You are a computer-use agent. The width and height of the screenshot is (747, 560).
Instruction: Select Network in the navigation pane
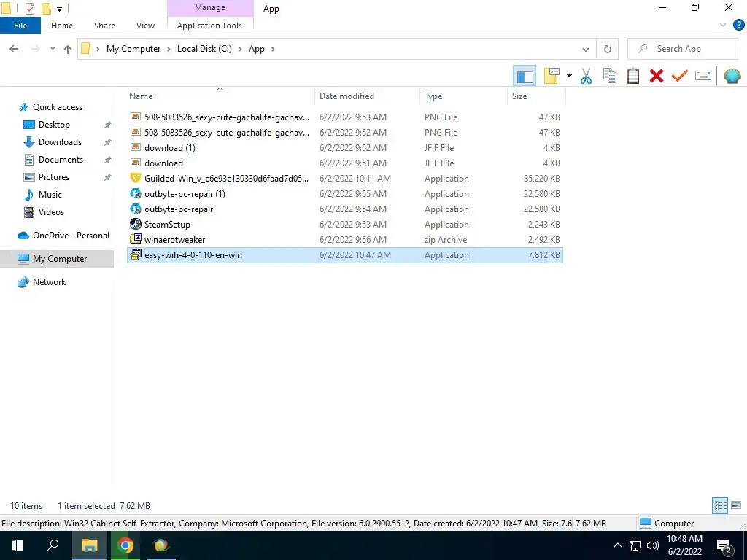(x=49, y=282)
